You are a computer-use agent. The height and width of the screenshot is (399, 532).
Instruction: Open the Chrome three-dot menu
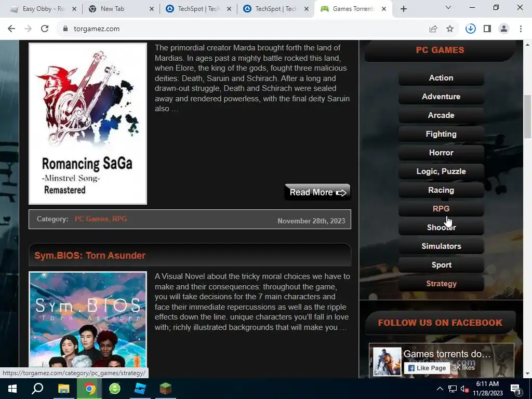click(x=521, y=29)
